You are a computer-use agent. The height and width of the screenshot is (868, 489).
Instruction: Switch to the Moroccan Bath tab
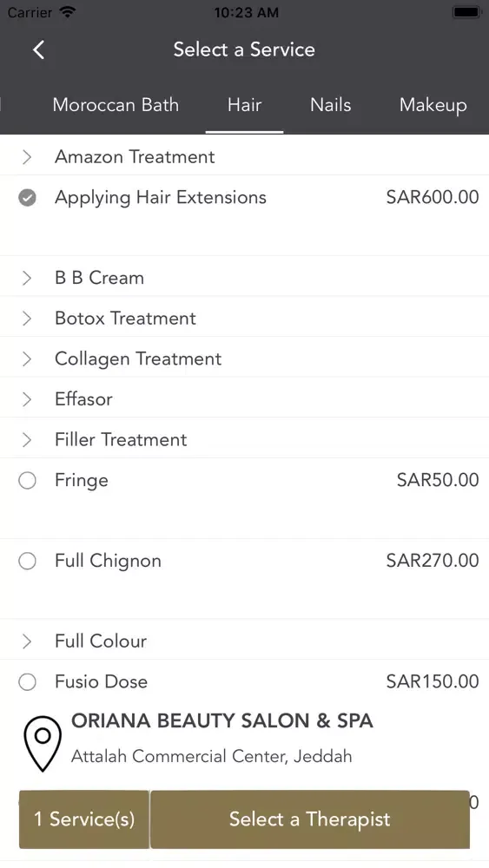click(x=116, y=105)
